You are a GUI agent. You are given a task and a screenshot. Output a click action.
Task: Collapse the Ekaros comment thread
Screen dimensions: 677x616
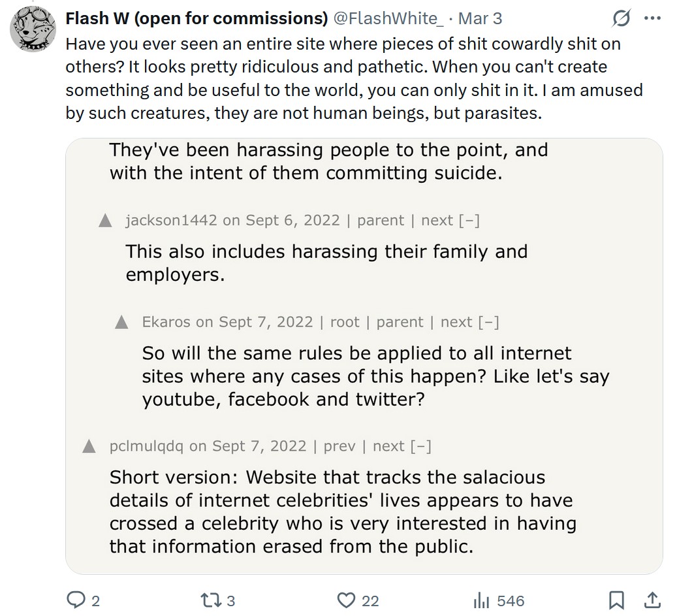pos(489,321)
